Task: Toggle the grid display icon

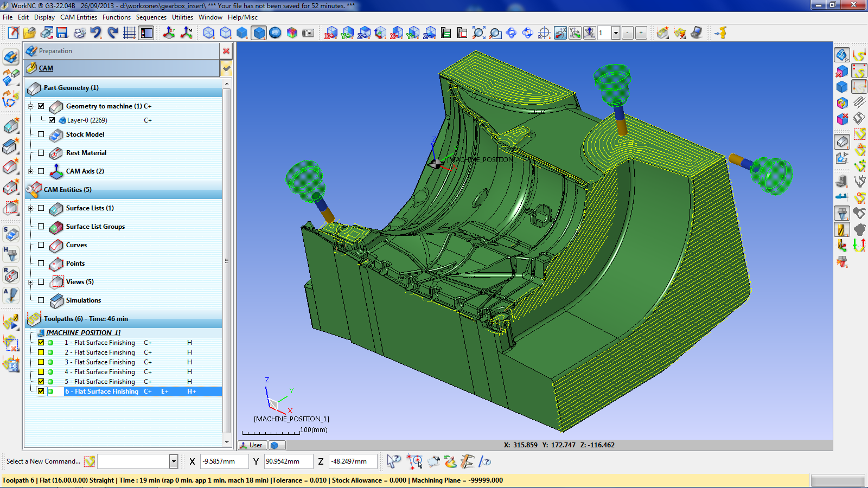Action: point(129,33)
